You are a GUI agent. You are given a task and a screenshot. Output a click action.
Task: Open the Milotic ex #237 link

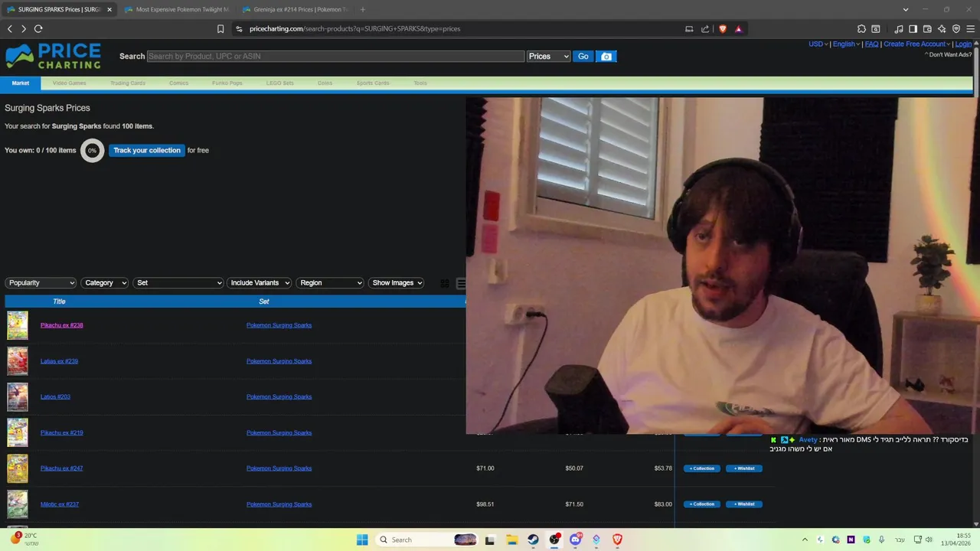[x=60, y=504]
